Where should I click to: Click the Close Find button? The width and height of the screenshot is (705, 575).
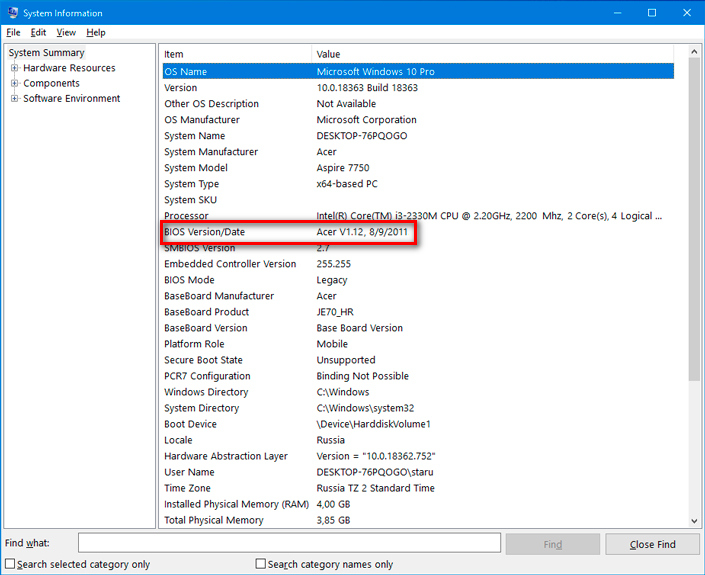(x=652, y=544)
